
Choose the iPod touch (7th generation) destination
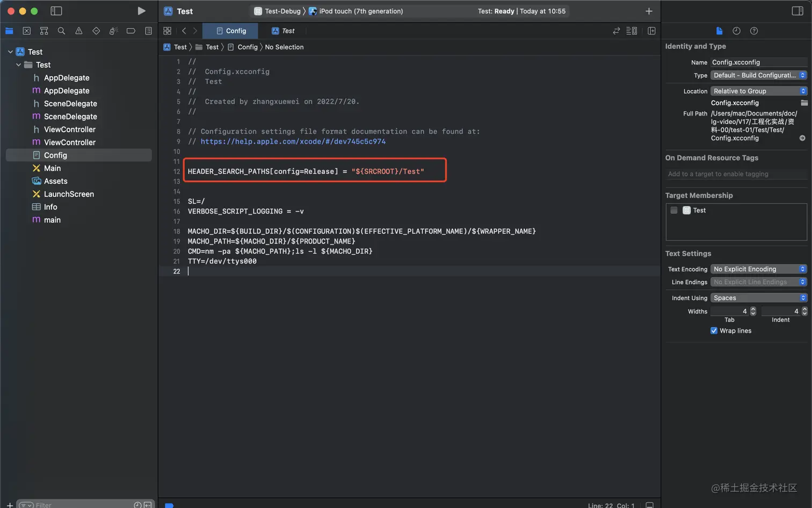click(x=356, y=11)
